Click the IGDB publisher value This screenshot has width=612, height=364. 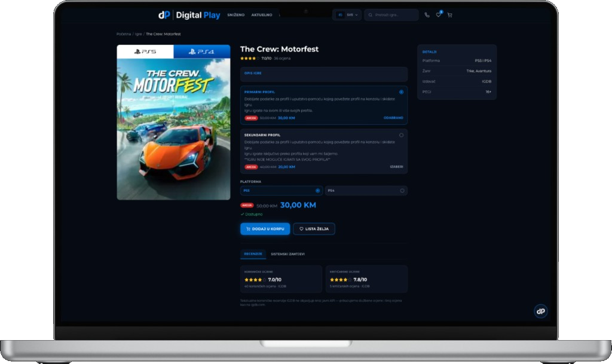pyautogui.click(x=486, y=81)
